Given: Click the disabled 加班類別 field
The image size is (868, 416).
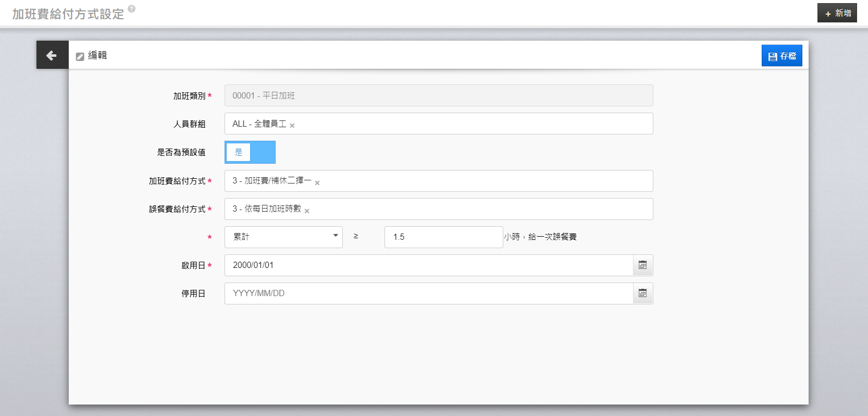Looking at the screenshot, I should coord(438,96).
